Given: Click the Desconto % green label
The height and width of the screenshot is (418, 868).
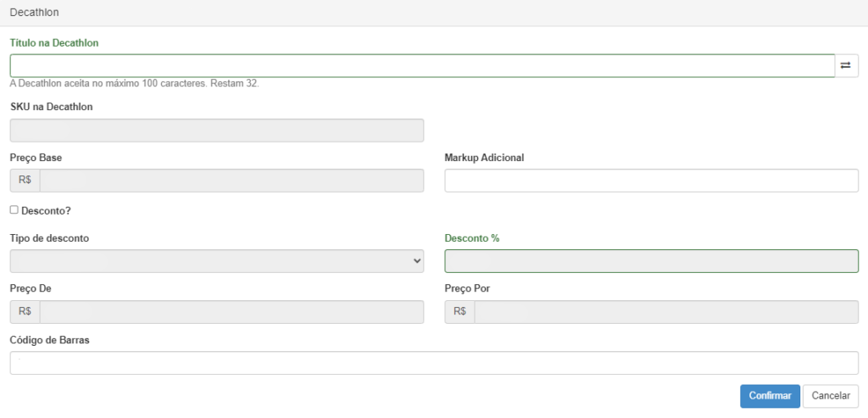Looking at the screenshot, I should [472, 238].
